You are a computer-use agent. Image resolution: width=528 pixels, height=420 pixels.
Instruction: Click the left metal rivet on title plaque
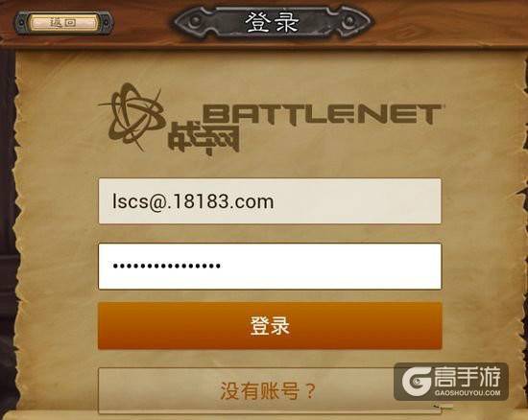coord(195,21)
